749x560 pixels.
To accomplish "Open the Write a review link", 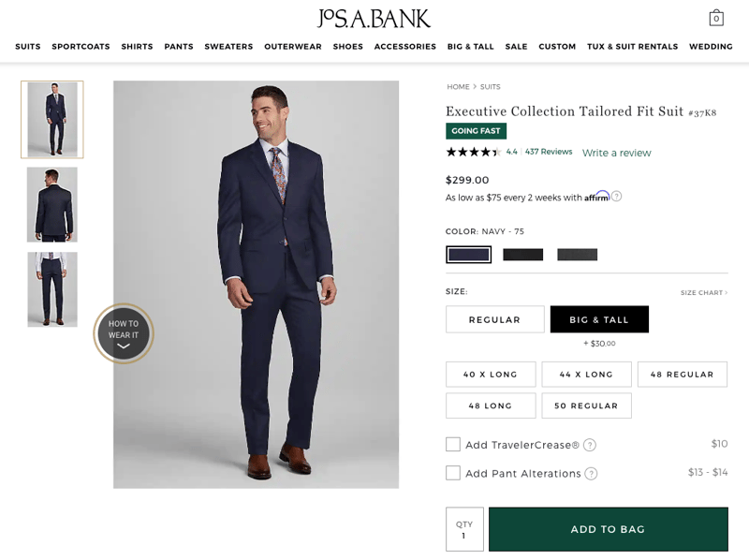I will pos(616,153).
